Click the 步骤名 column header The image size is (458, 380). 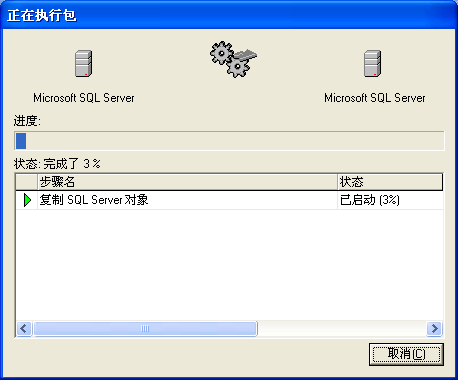click(188, 182)
